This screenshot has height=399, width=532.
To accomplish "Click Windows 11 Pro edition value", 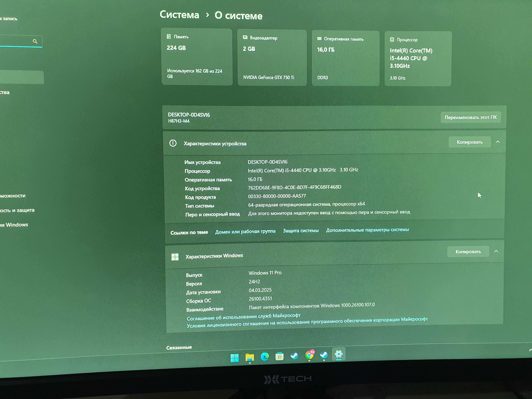I will click(x=265, y=273).
